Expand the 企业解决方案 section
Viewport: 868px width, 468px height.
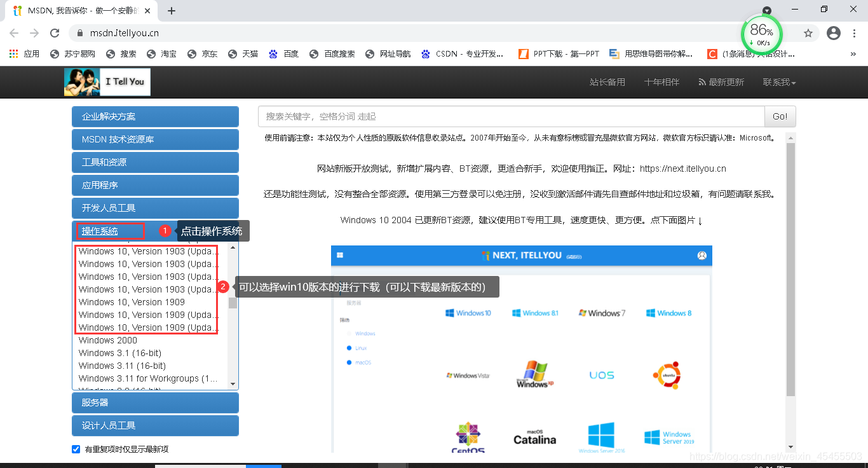point(155,116)
